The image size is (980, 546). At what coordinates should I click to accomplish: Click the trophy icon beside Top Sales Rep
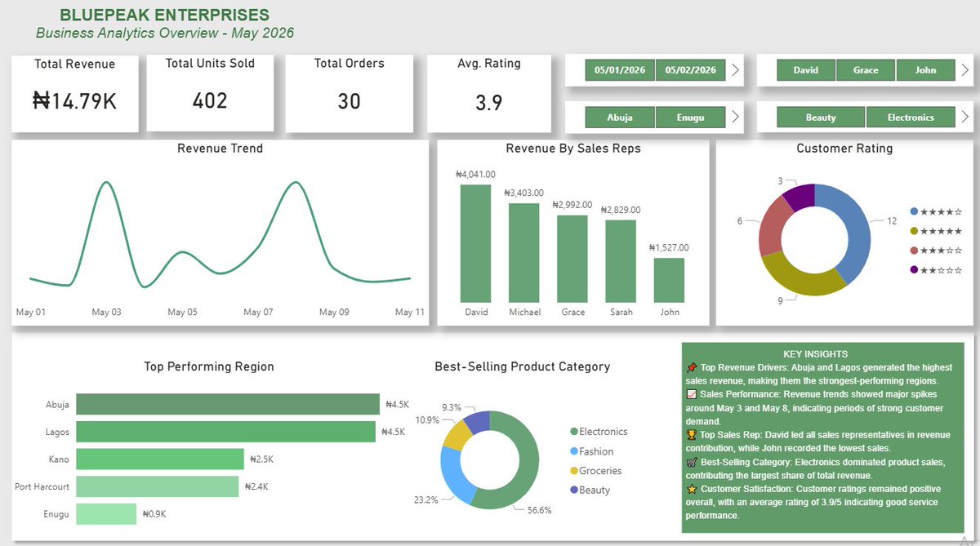pos(692,435)
